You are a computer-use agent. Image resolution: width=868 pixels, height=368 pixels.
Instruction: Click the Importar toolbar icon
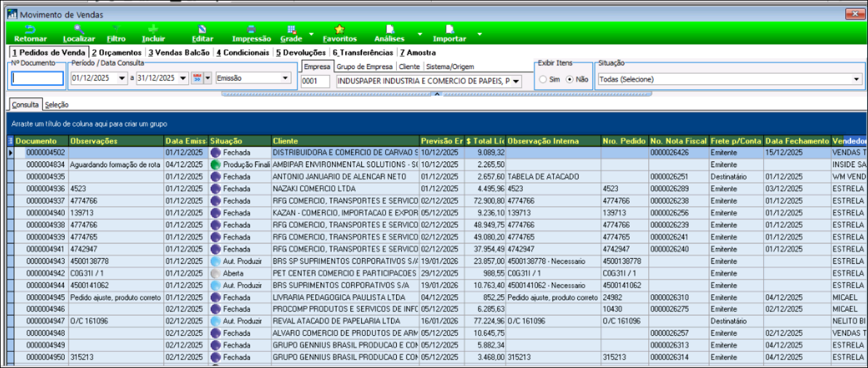coord(450,30)
